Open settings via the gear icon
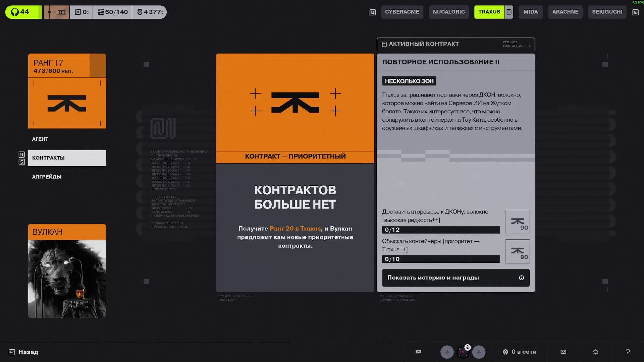The width and height of the screenshot is (644, 362). coord(595,352)
